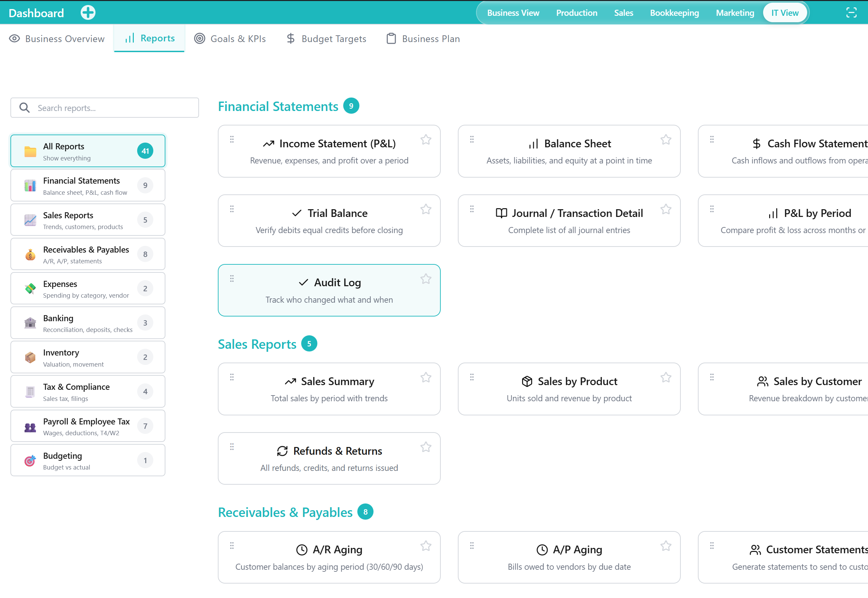Click the fullscreen scan icon in header

click(x=851, y=13)
